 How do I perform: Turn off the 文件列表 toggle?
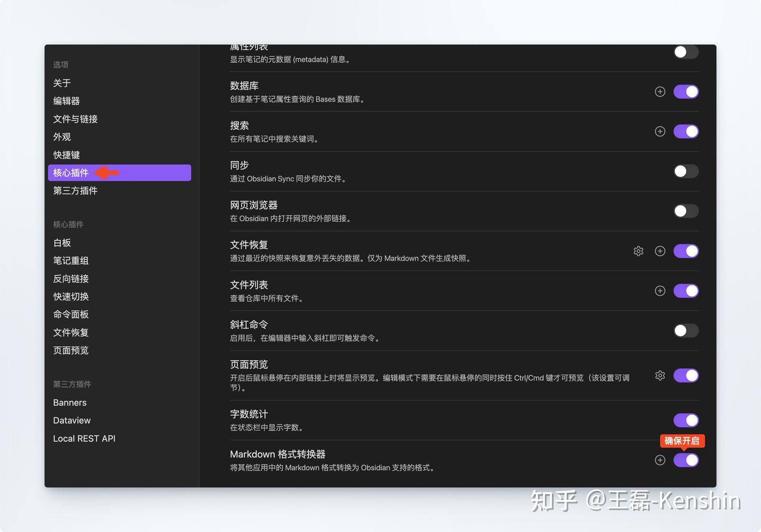(686, 291)
